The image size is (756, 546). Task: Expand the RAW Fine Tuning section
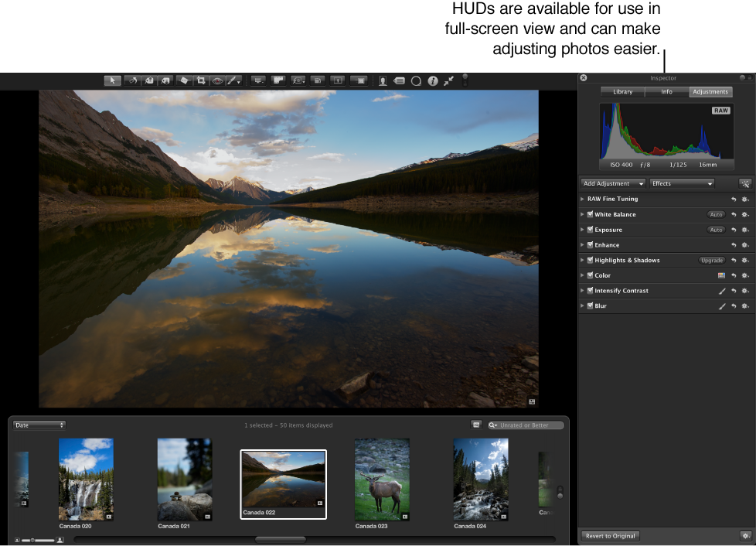pos(583,199)
